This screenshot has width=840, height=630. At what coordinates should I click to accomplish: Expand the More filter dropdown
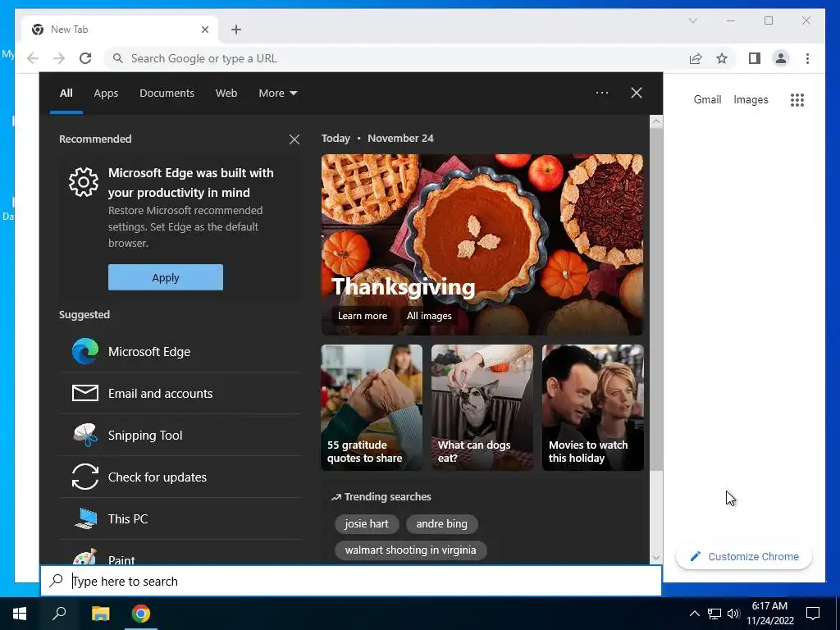(277, 94)
